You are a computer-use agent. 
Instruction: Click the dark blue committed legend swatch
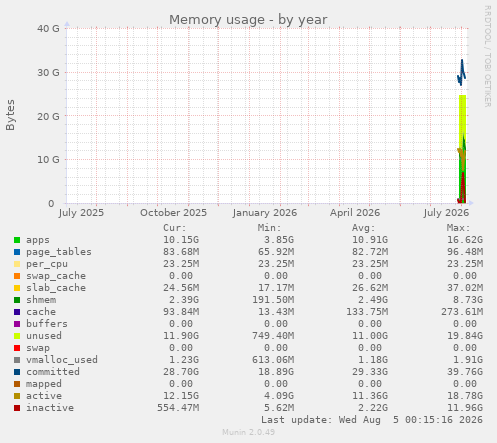17,372
